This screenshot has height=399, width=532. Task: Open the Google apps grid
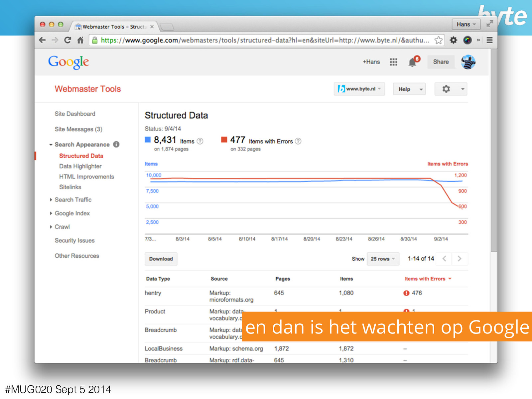(393, 62)
